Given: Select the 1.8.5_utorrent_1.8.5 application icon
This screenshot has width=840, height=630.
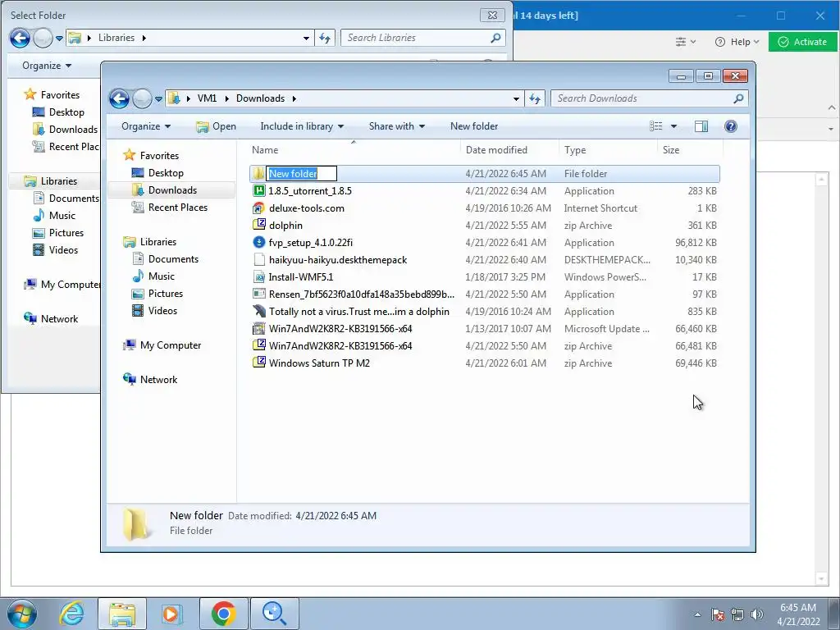Looking at the screenshot, I should (259, 190).
